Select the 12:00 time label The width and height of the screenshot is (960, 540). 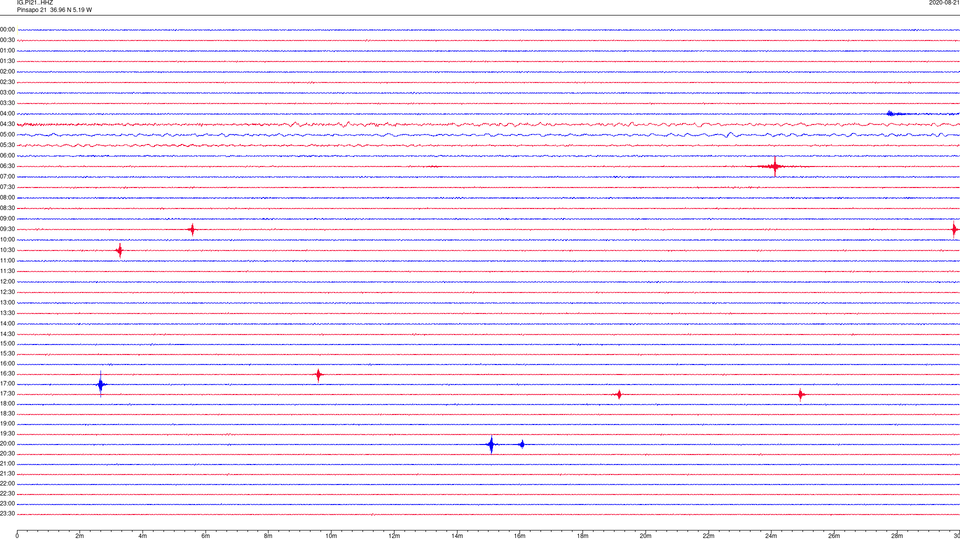(7, 282)
